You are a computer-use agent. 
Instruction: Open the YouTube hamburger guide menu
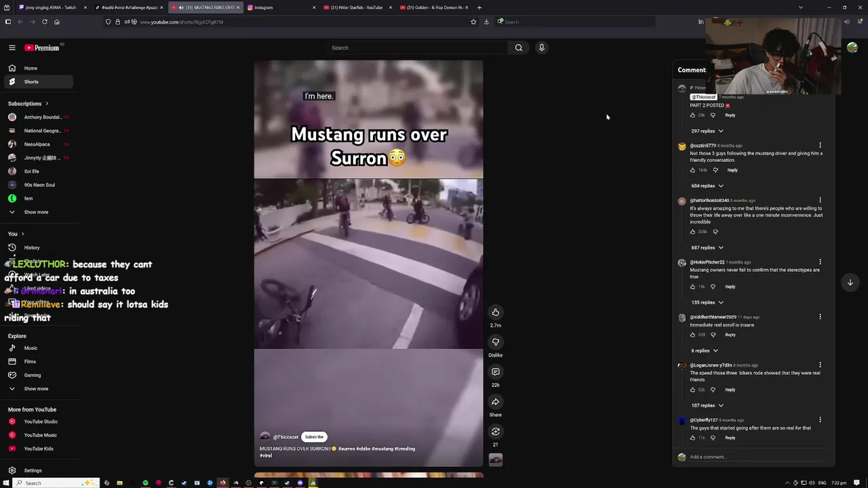(12, 47)
